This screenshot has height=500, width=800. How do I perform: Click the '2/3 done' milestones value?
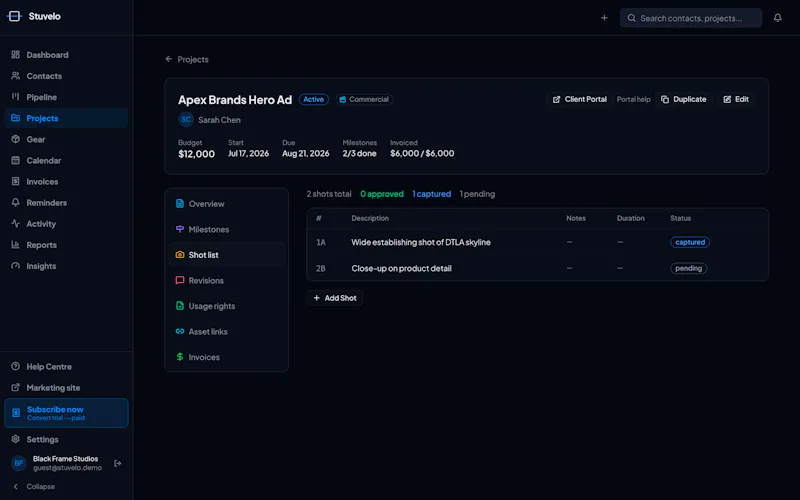tap(359, 154)
